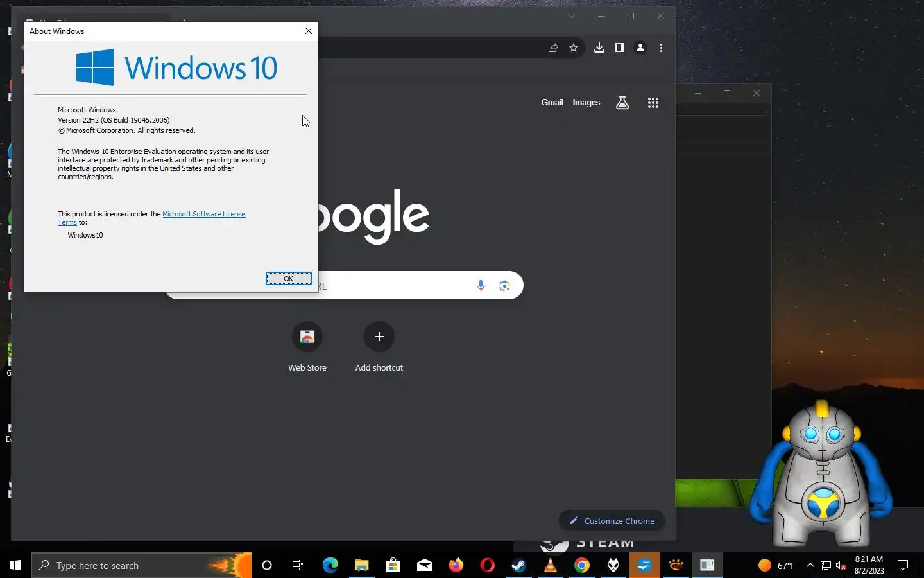Show hidden system tray icons
Image resolution: width=924 pixels, height=578 pixels.
[x=810, y=565]
